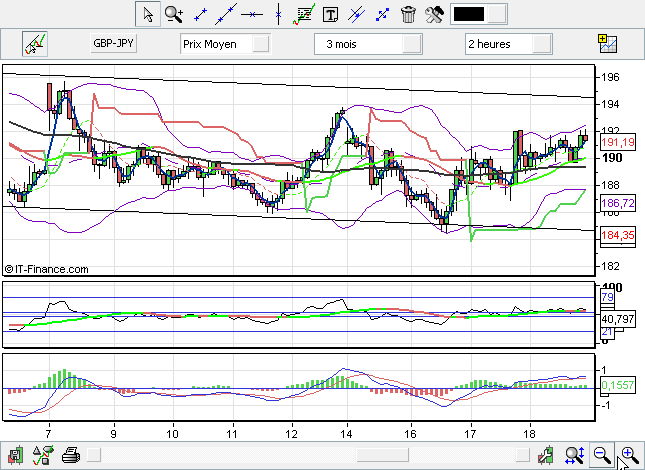Select the horizontal line drawing tool
The height and width of the screenshot is (470, 645).
tap(252, 14)
